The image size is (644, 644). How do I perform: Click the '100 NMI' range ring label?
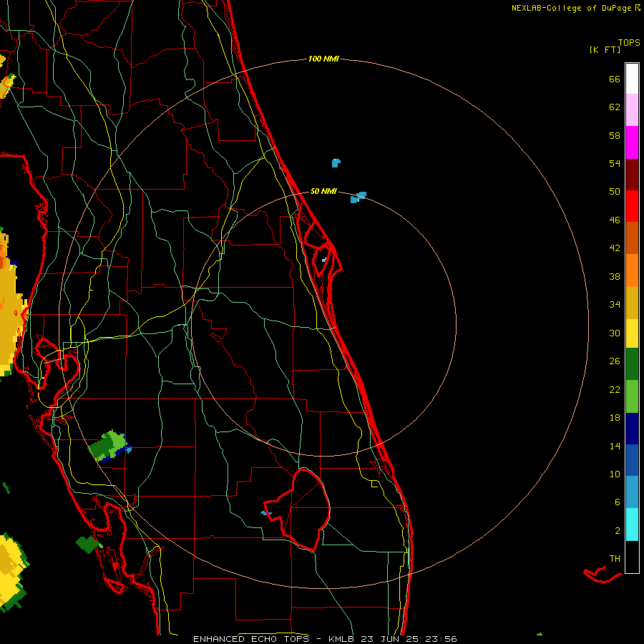(x=323, y=59)
